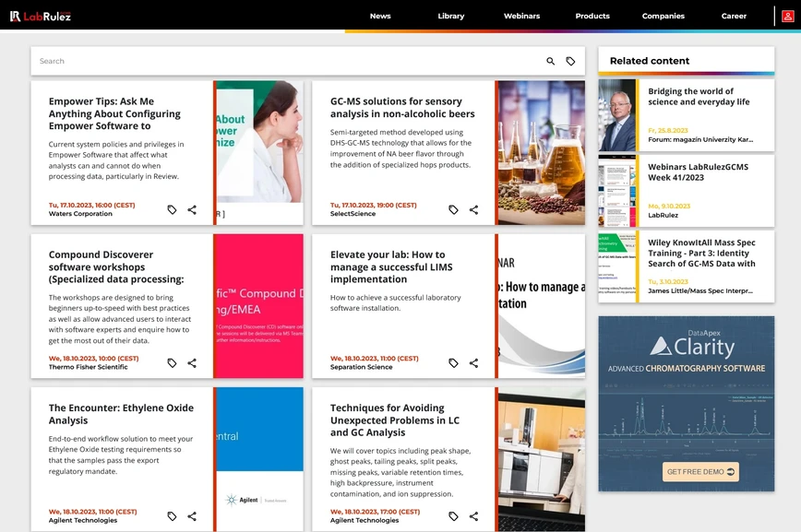Click tag icon on Compound Discoverer card

click(173, 363)
